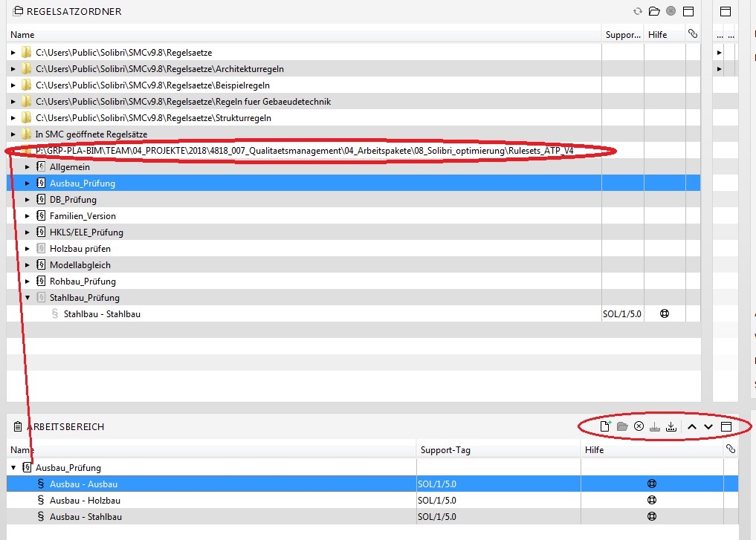Click open folder icon in Arbeitsbereich toolbar
Image resolution: width=756 pixels, height=540 pixels.
tap(622, 426)
